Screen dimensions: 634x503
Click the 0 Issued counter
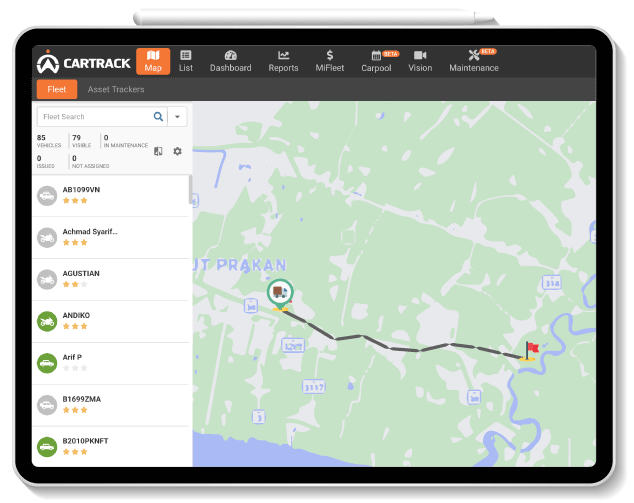45,161
